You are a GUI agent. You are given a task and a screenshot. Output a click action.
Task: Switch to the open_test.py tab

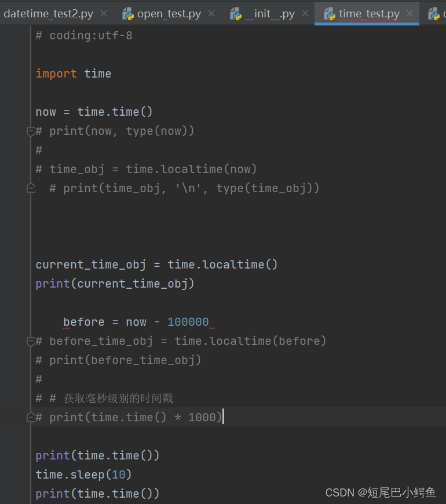tap(169, 14)
